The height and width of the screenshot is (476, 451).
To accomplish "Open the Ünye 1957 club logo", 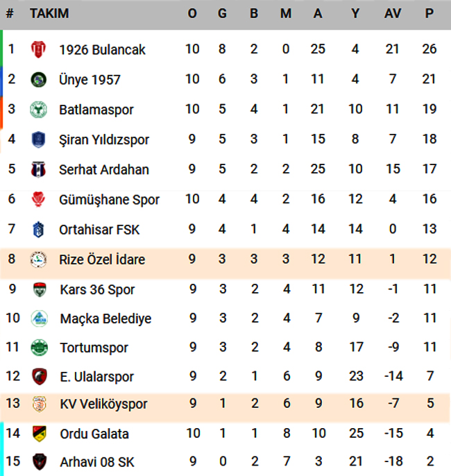I will (39, 80).
